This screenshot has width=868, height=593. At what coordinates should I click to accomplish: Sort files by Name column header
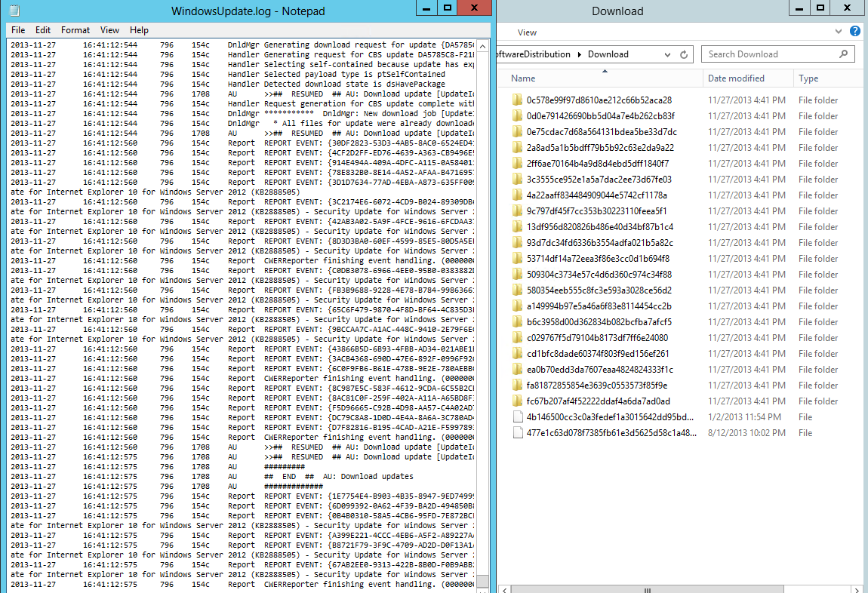click(523, 78)
